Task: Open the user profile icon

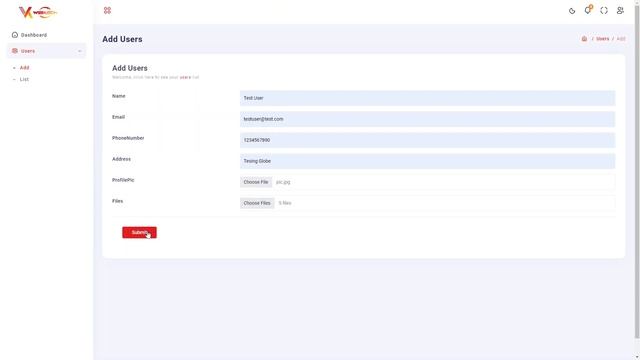Action: click(620, 11)
